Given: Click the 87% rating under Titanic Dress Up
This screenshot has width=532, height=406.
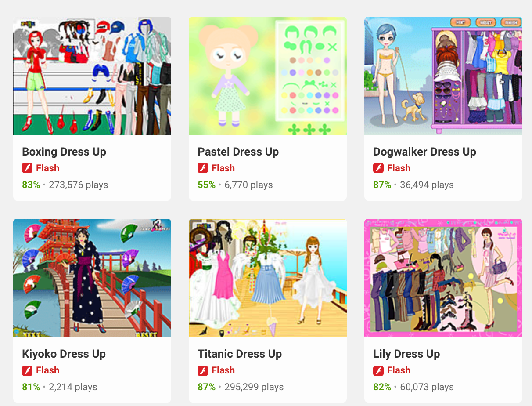Looking at the screenshot, I should pyautogui.click(x=207, y=387).
